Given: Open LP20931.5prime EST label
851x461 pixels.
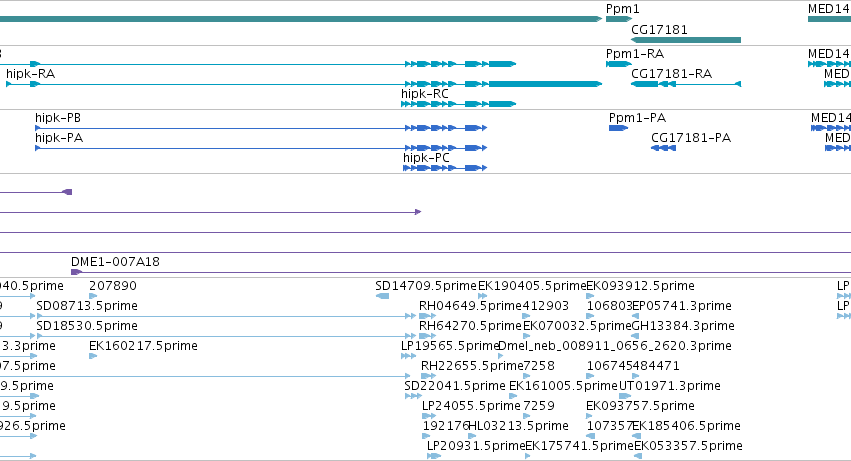Looking at the screenshot, I should coord(476,446).
